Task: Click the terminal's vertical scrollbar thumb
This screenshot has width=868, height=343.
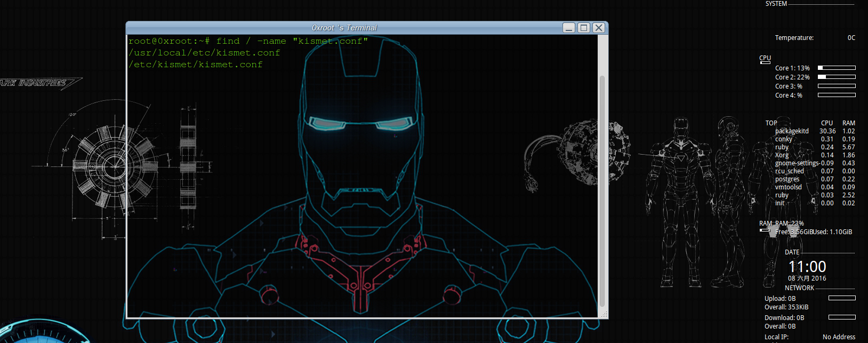Action: (602, 191)
